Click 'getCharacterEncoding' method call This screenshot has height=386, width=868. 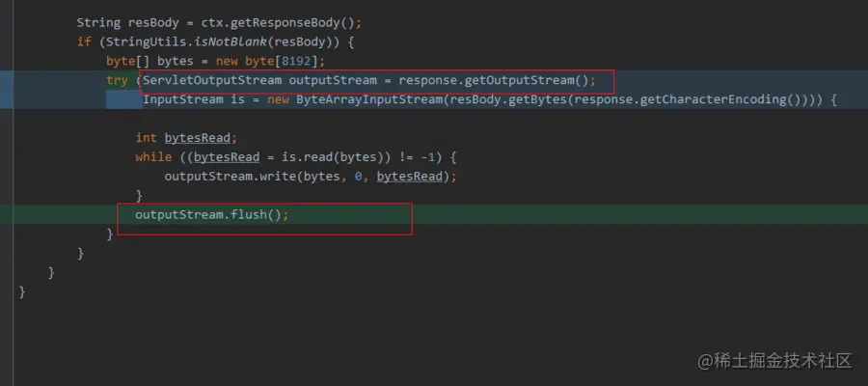pyautogui.click(x=713, y=99)
